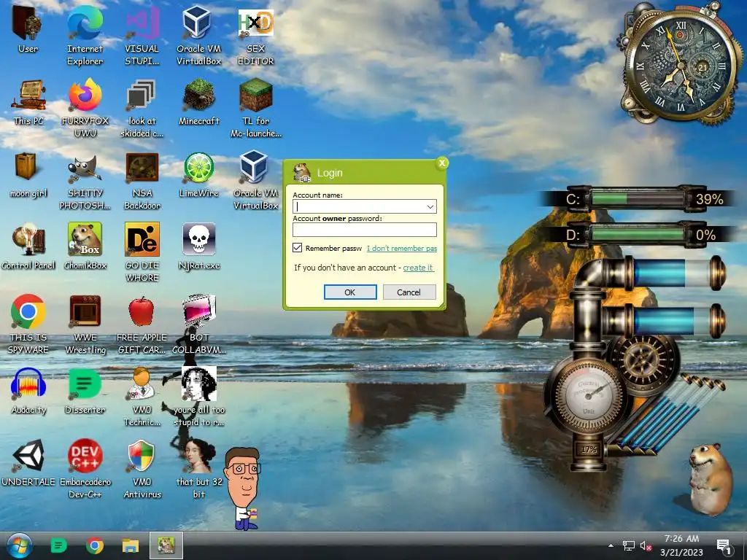Launch the ChomikBox desktop shortcut
Viewport: 747px width, 560px height.
pos(85,246)
